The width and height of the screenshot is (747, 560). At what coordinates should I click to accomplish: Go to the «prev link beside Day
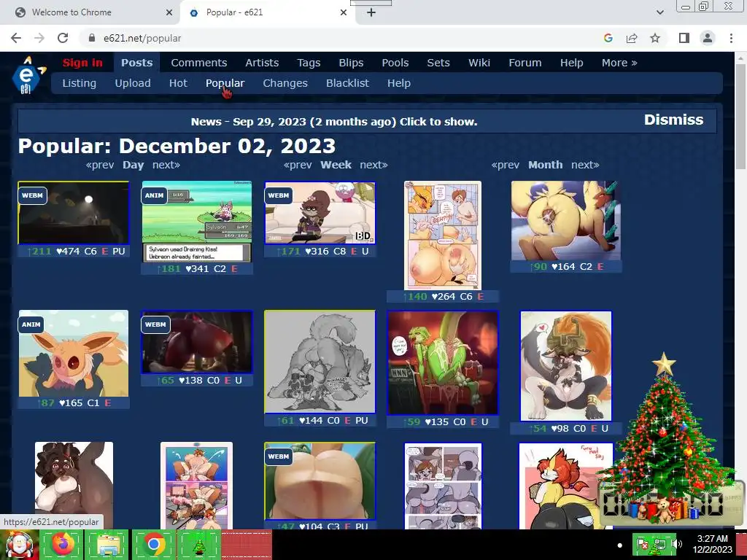tap(99, 165)
